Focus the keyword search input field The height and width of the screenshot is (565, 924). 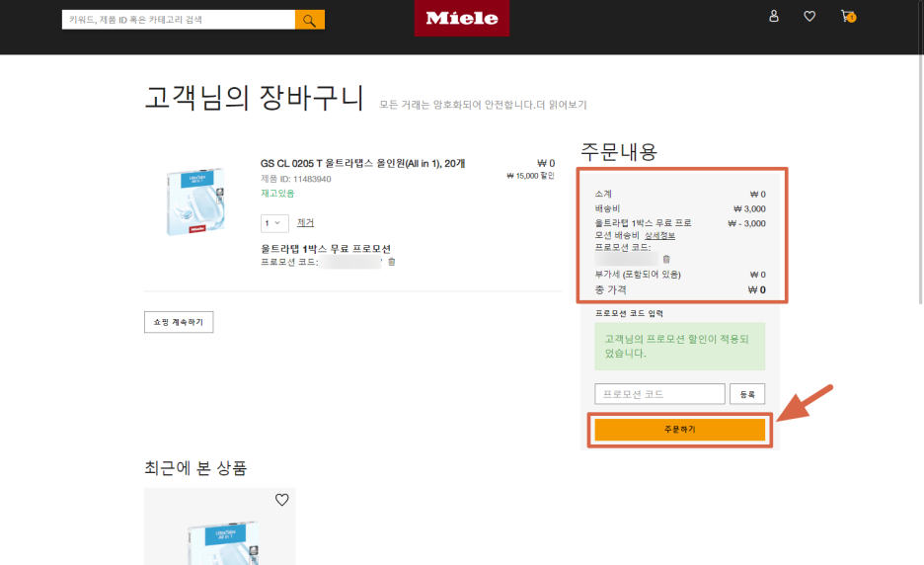[179, 20]
